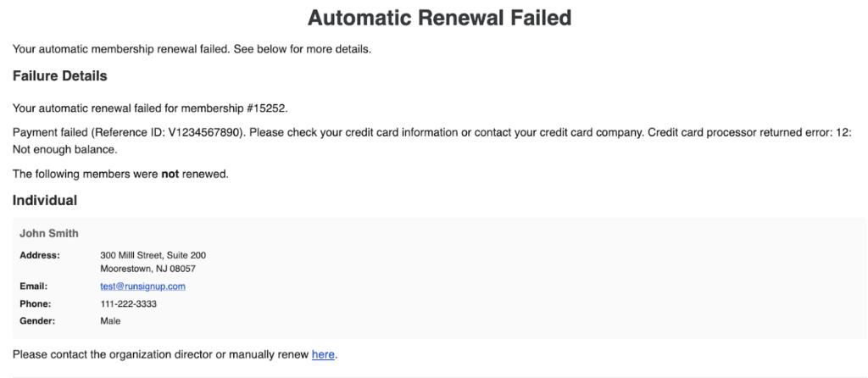Screen dimensions: 868x378
Task: Click the "Not enough balance." error text
Action: tap(65, 149)
